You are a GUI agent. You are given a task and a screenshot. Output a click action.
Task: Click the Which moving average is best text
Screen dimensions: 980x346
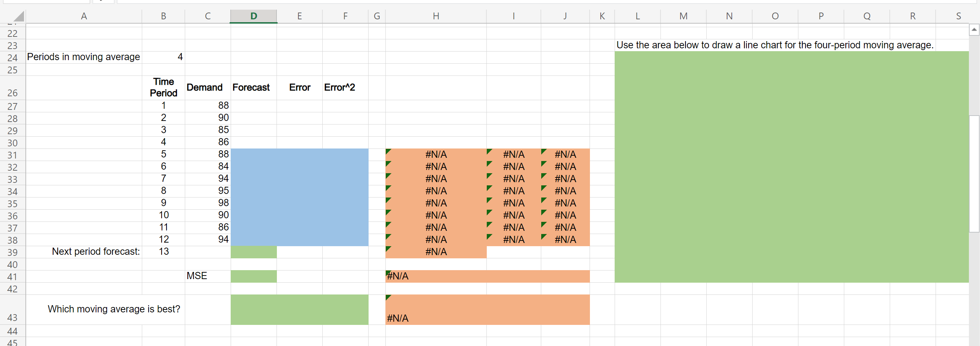tap(114, 309)
